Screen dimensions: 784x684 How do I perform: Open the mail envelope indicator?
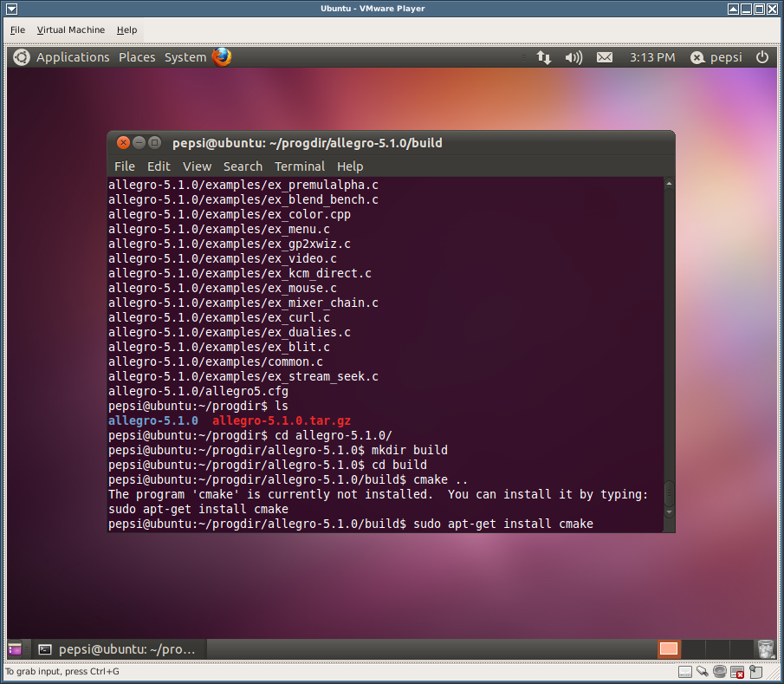click(605, 57)
